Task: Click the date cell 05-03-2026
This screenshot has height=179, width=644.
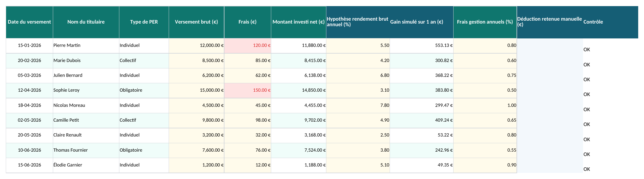Action: point(29,76)
